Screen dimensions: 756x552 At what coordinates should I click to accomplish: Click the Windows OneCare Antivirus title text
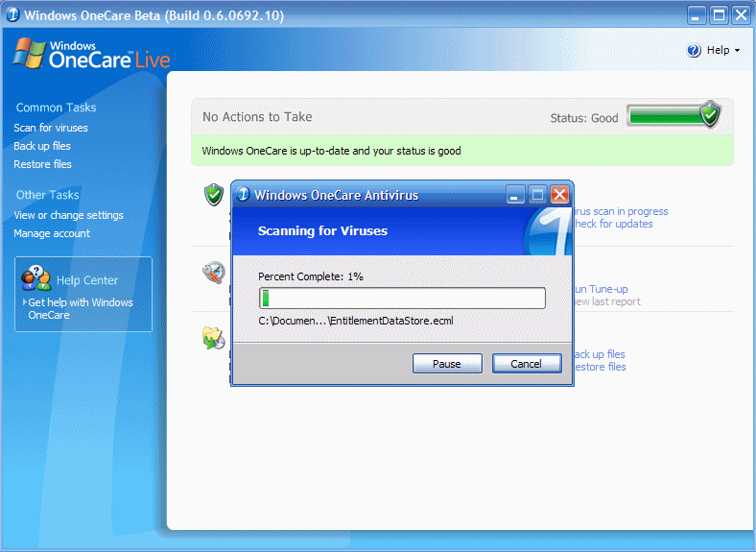click(336, 195)
